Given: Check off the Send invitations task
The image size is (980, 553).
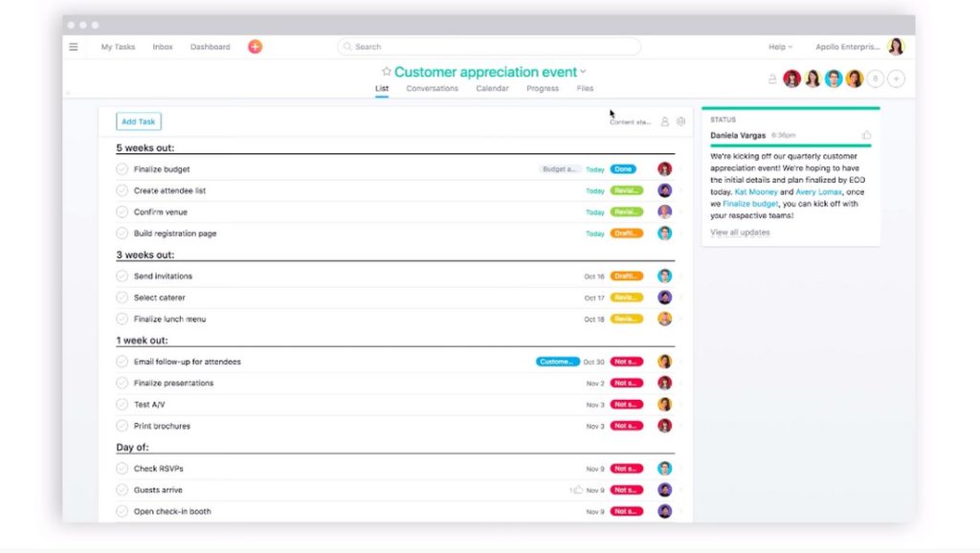Looking at the screenshot, I should pyautogui.click(x=122, y=275).
